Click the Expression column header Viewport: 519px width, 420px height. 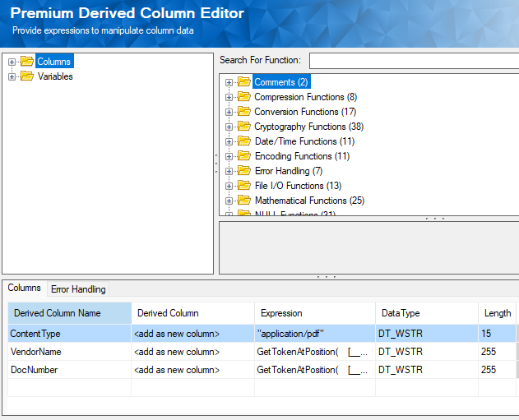(315, 313)
